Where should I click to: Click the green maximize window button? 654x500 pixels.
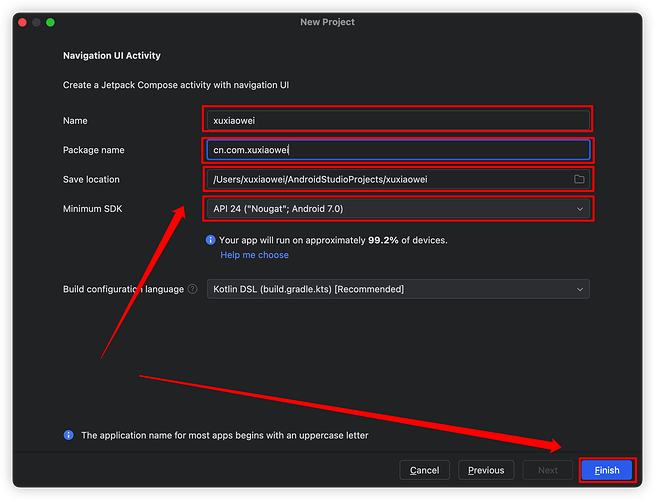pyautogui.click(x=51, y=22)
